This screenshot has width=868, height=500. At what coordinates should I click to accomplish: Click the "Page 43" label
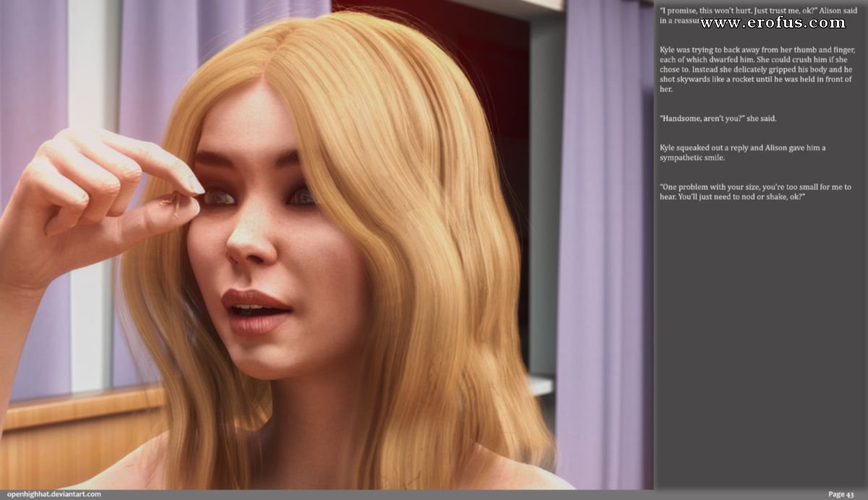pos(841,494)
